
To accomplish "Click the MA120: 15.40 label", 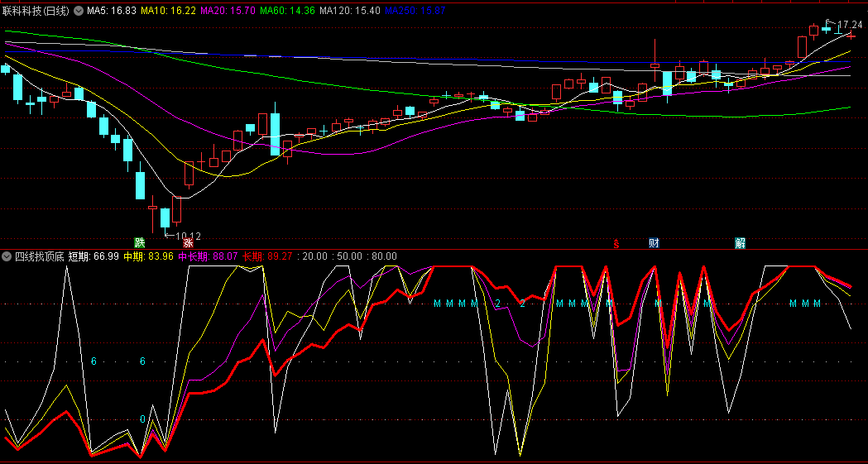I will coord(350,11).
